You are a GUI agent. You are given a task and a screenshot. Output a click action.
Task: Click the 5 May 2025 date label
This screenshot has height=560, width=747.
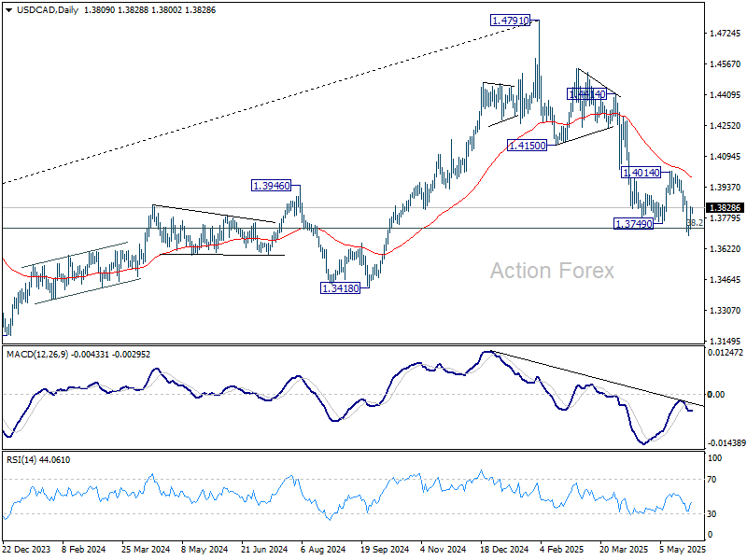coord(683,550)
